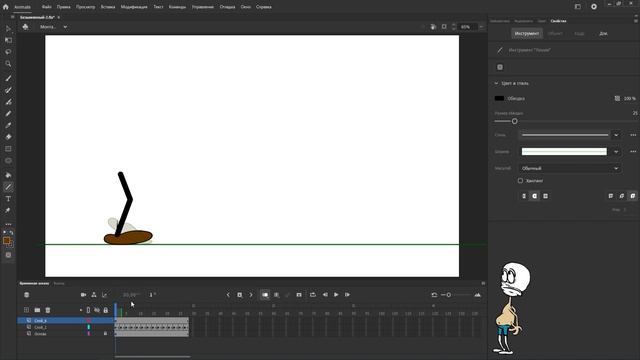Screen dimensions: 640x360
Task: Select the Pencil tool
Action: click(8, 113)
